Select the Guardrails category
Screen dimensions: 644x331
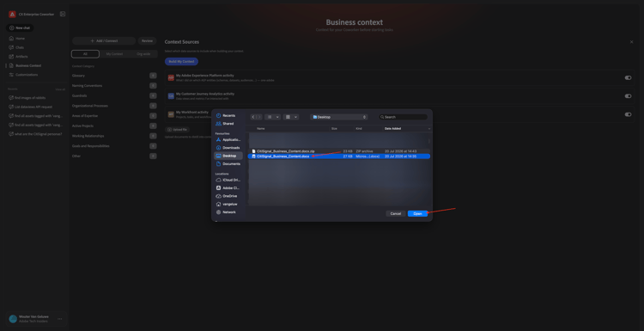114,95
